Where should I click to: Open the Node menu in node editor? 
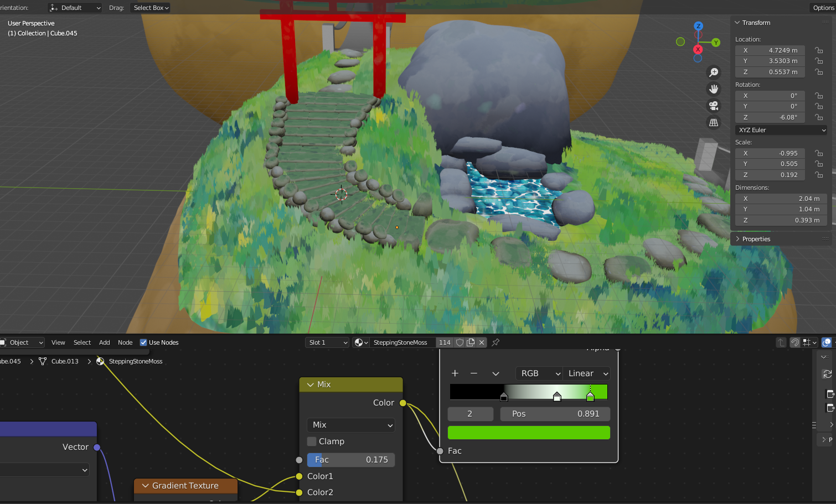[x=125, y=342]
